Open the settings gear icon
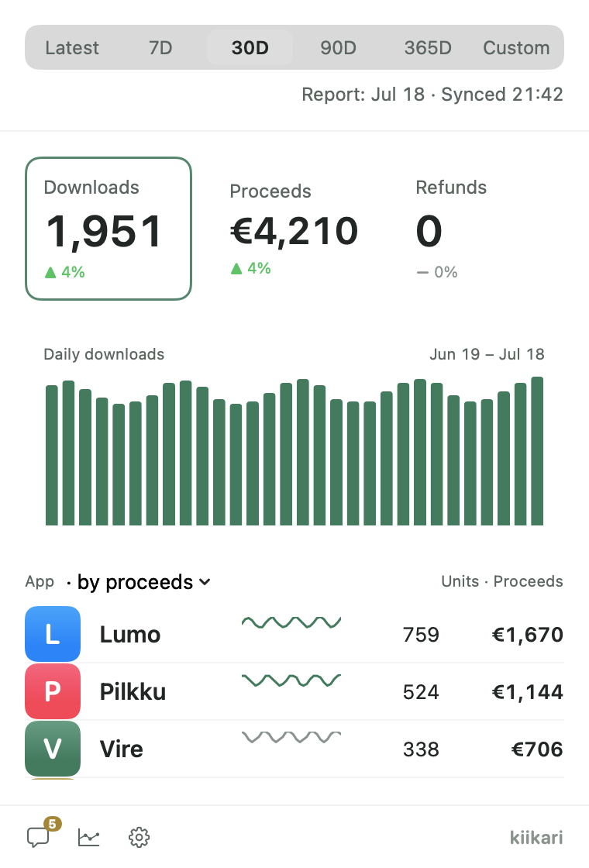589x868 pixels. tap(139, 837)
